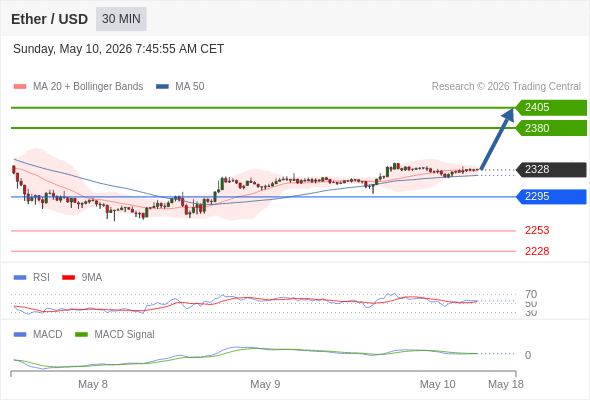This screenshot has height=400, width=590.
Task: Click the May 10 date axis label
Action: (438, 384)
